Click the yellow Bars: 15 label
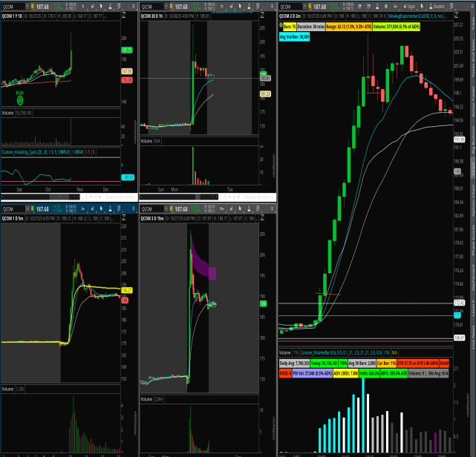Viewport: 476px width, 457px height. (290, 27)
